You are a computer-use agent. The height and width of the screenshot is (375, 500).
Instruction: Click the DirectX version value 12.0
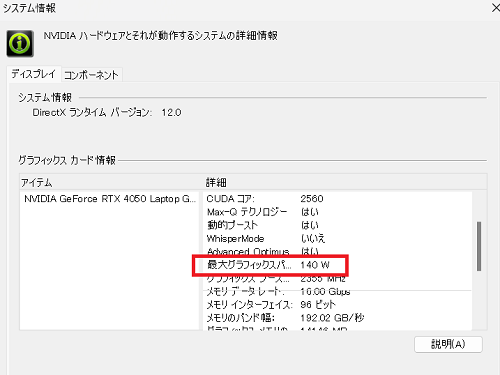(x=171, y=112)
